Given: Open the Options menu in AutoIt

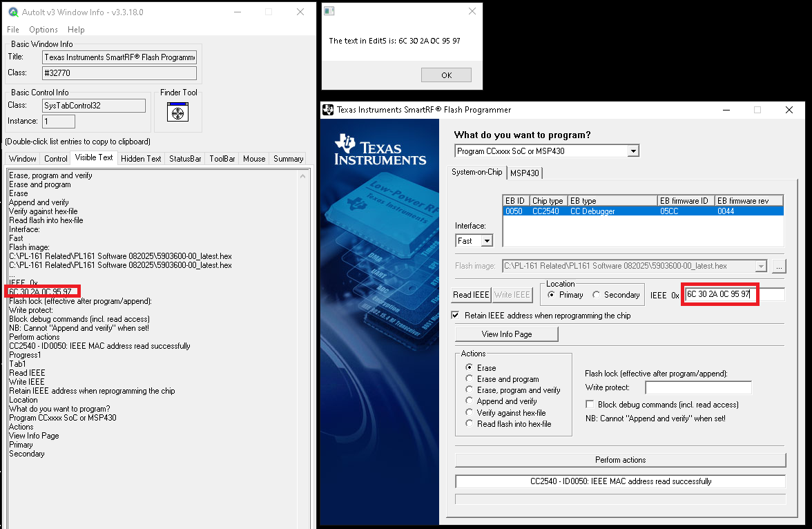Looking at the screenshot, I should tap(43, 30).
